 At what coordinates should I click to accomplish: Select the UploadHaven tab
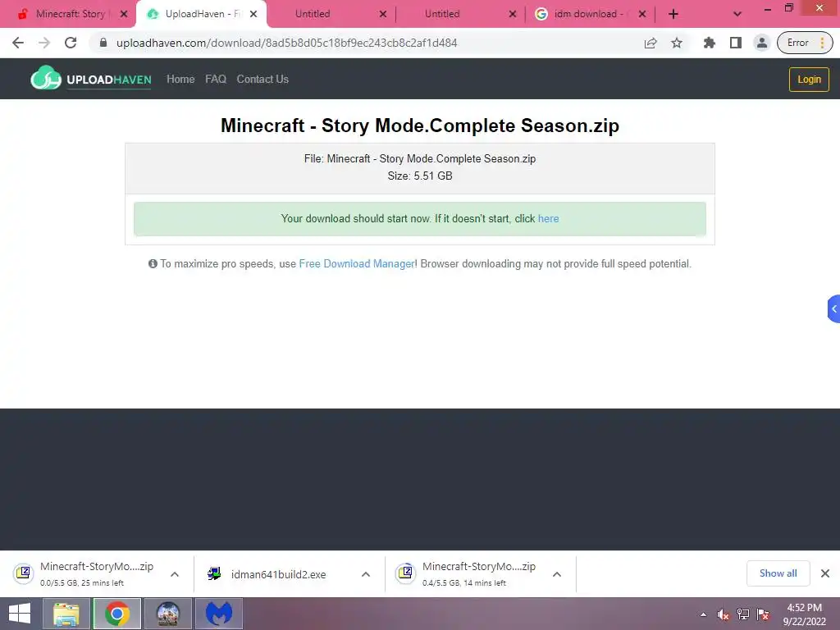coord(202,14)
